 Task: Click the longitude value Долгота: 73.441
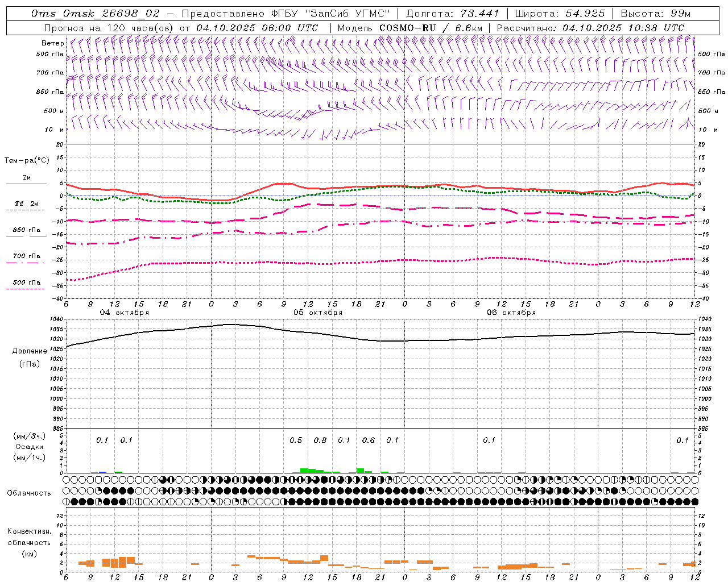tap(453, 14)
